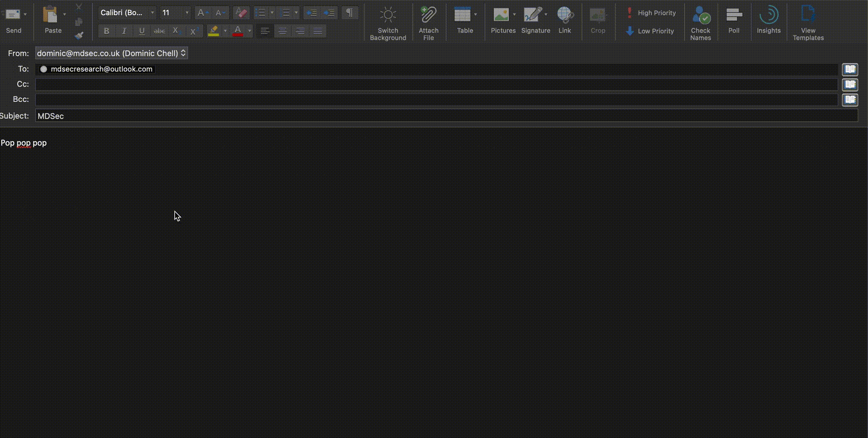Image resolution: width=868 pixels, height=438 pixels.
Task: Insert a signature using the Signature icon
Action: 533,15
